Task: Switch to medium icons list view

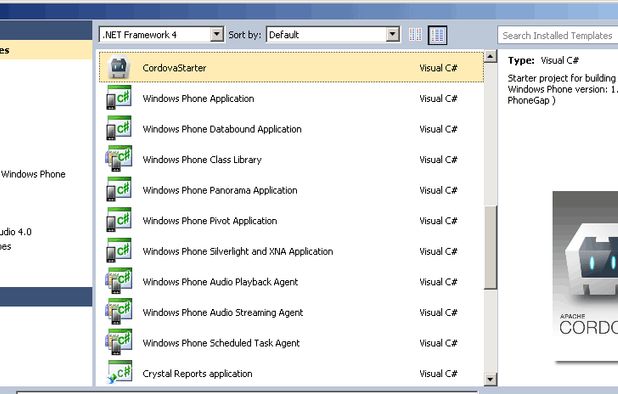Action: pos(437,35)
